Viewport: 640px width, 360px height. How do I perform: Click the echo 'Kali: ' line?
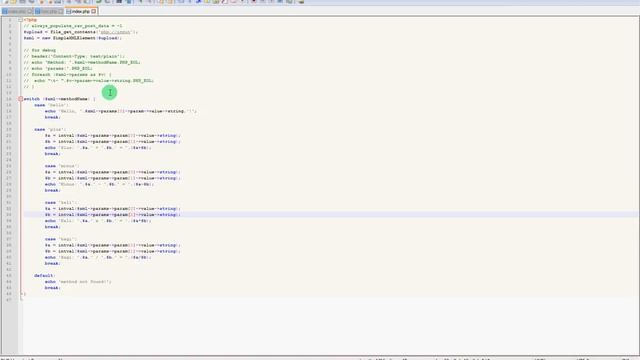(98, 221)
